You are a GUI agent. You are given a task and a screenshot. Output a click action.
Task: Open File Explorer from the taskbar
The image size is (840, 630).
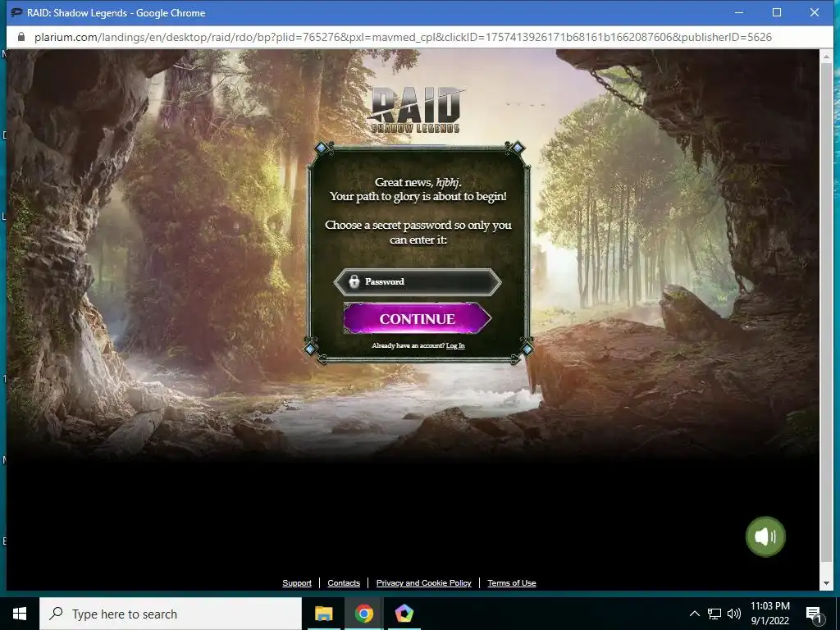click(323, 614)
